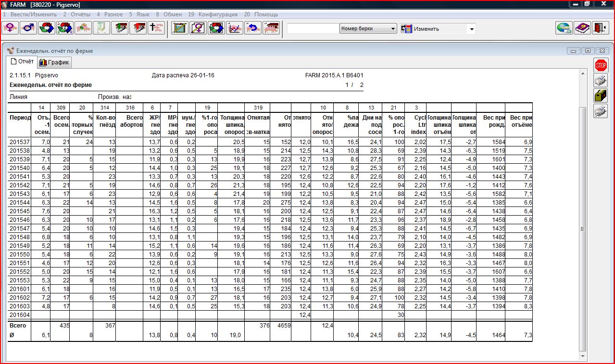The image size is (615, 364).
Task: Click the male boar pig toolbar icon
Action: click(29, 28)
